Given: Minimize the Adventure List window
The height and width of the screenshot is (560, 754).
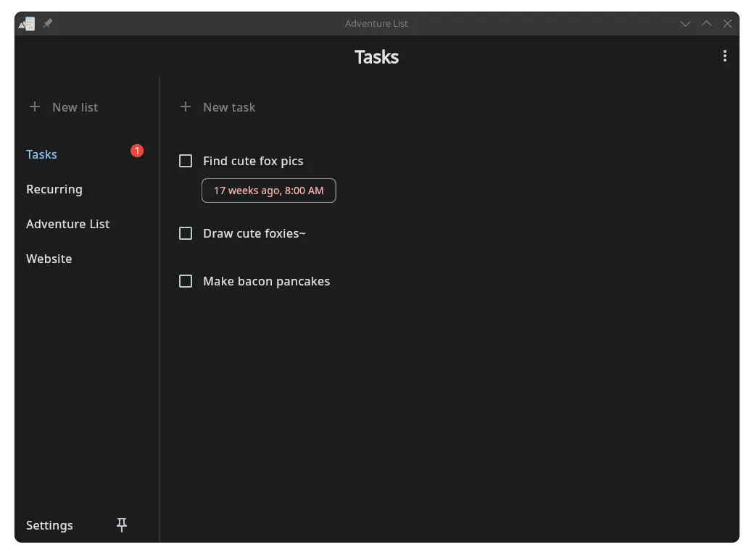Looking at the screenshot, I should [685, 24].
